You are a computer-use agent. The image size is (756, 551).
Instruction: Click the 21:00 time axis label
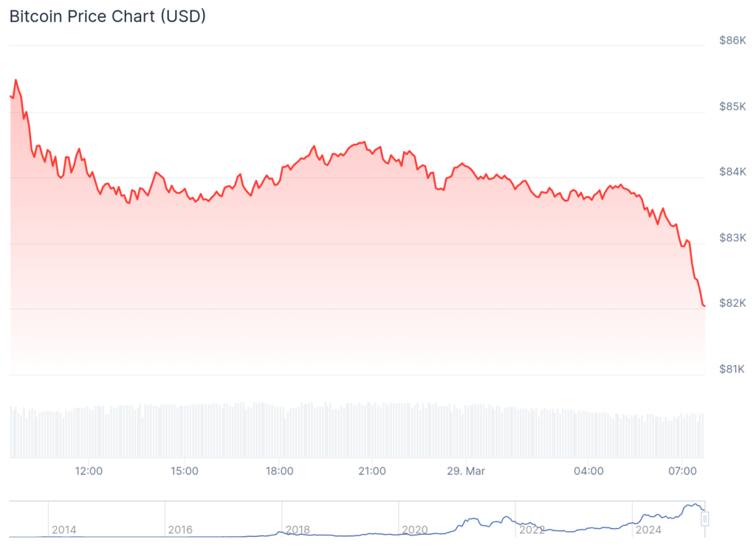point(372,471)
